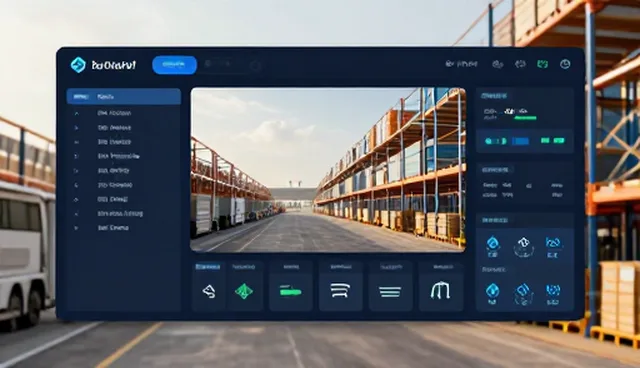Select the tab label above curved-lines card
This screenshot has height=368, width=640.
click(x=341, y=267)
